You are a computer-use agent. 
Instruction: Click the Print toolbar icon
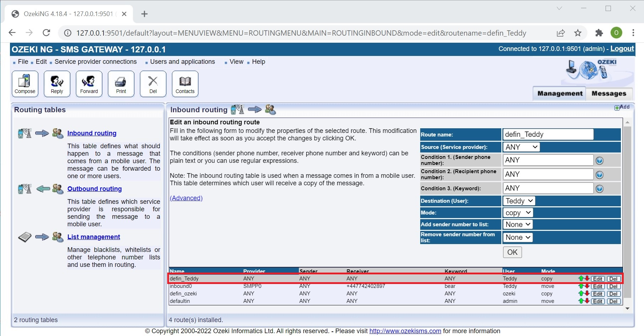(x=121, y=84)
